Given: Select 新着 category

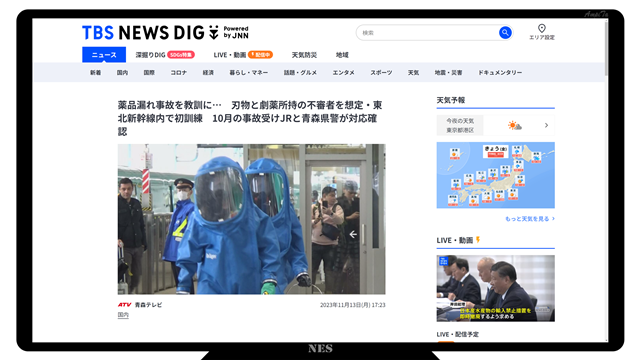Looking at the screenshot, I should pyautogui.click(x=96, y=73).
